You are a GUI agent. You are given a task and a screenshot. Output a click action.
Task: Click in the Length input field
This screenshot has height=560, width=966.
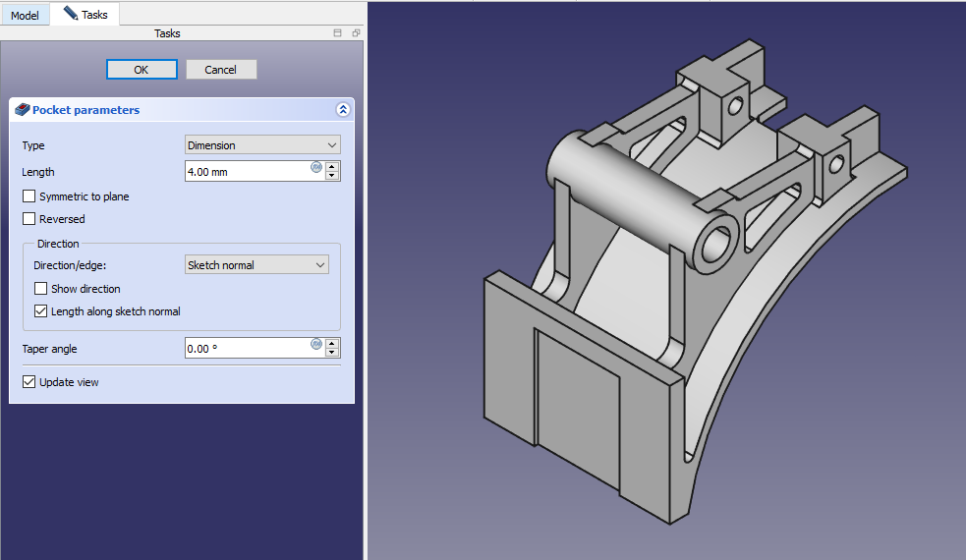[246, 172]
